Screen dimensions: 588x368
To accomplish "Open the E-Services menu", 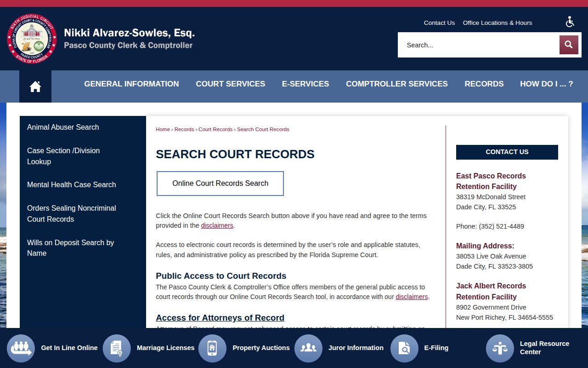I will (x=305, y=84).
